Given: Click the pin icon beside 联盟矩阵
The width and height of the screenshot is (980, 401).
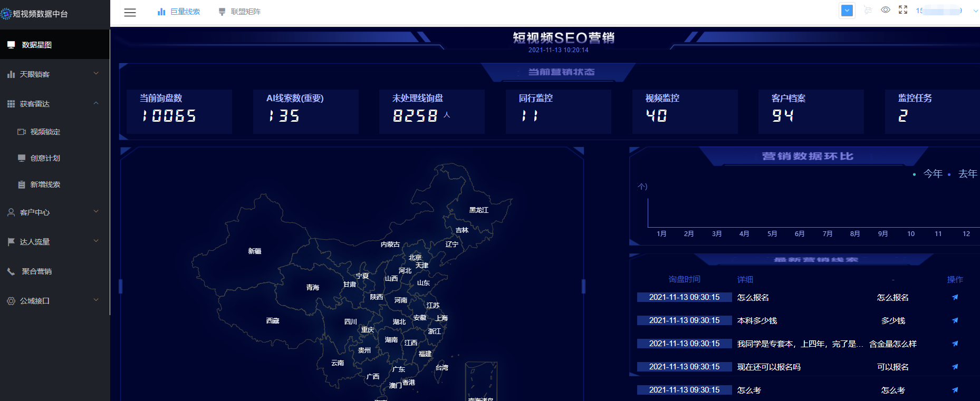Looking at the screenshot, I should [222, 12].
